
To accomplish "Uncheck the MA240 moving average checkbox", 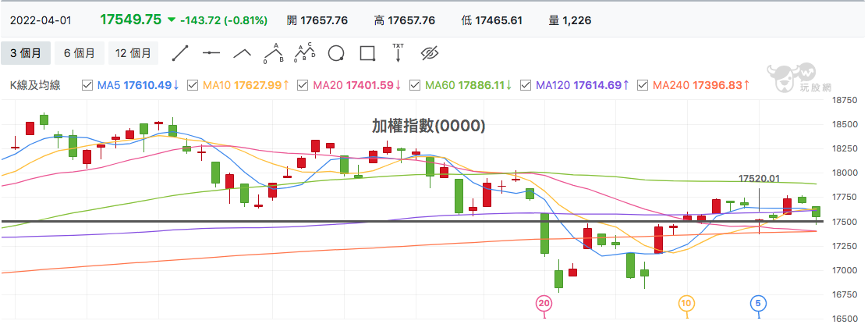I will pos(643,85).
